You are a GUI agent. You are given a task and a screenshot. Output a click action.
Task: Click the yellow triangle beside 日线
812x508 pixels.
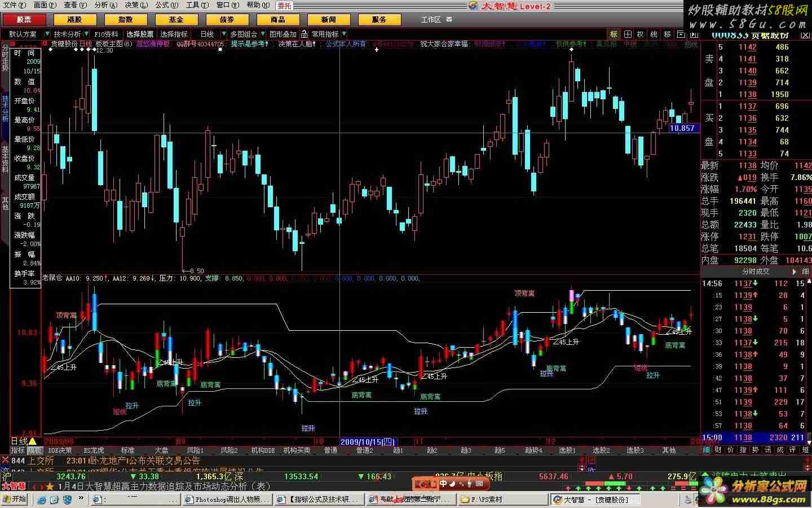33,441
